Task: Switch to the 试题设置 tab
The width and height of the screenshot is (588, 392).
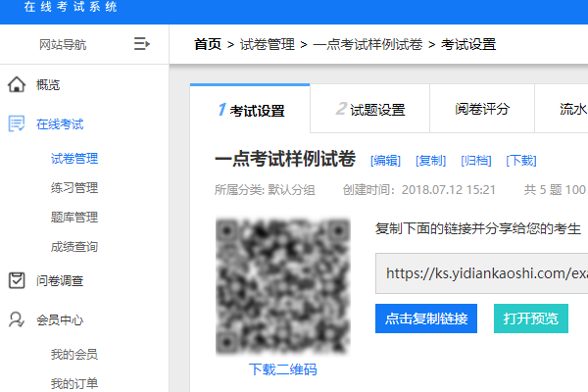Action: [x=369, y=109]
